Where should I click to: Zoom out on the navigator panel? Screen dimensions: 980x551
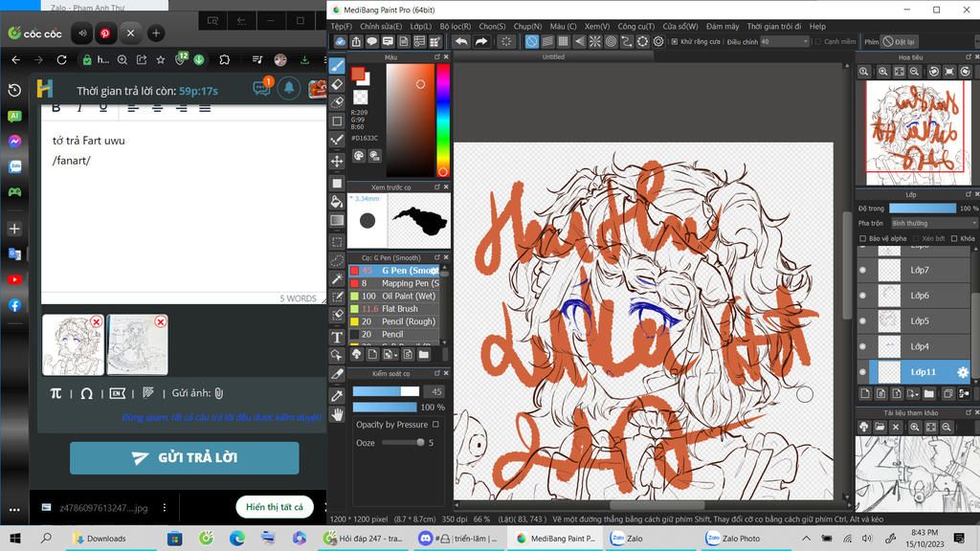914,72
